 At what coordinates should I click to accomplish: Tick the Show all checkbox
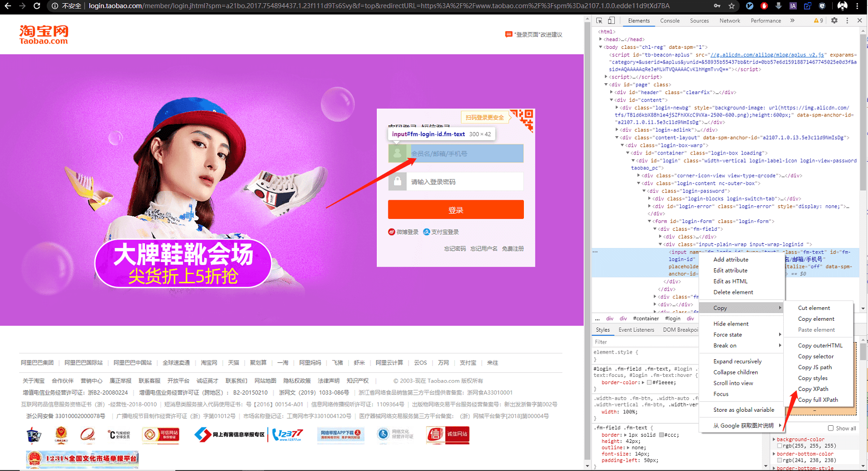[x=831, y=428]
